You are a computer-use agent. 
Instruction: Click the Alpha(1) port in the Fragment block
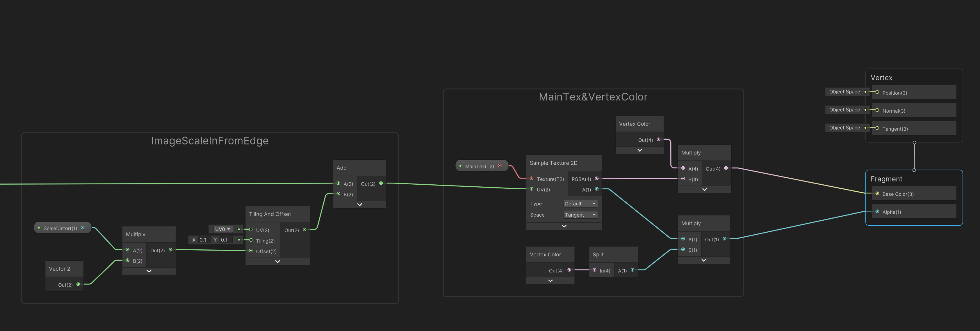pos(878,212)
